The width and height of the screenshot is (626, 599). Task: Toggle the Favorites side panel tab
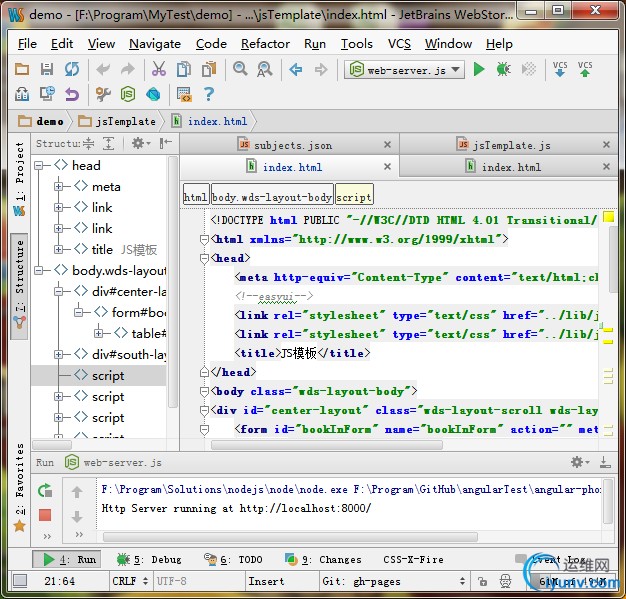(x=19, y=488)
